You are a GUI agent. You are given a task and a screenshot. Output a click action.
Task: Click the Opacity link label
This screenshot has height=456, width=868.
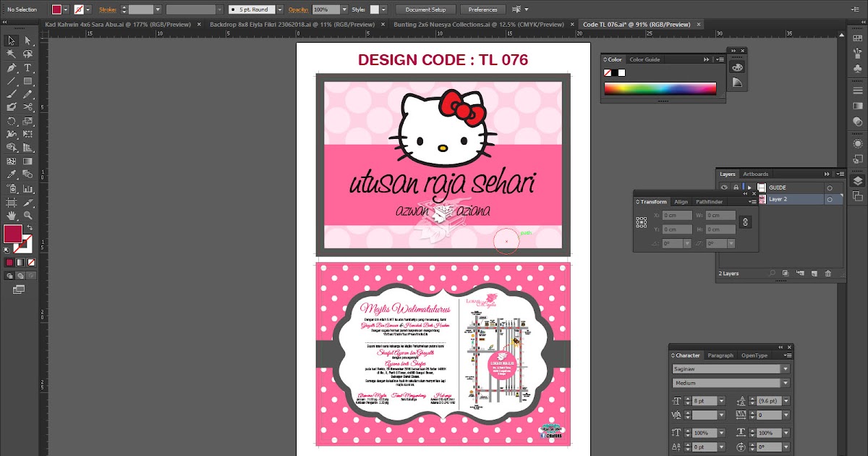(x=298, y=10)
